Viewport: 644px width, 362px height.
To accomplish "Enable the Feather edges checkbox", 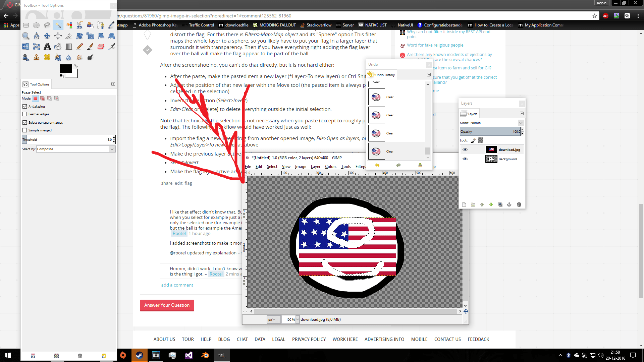I will pos(24,114).
